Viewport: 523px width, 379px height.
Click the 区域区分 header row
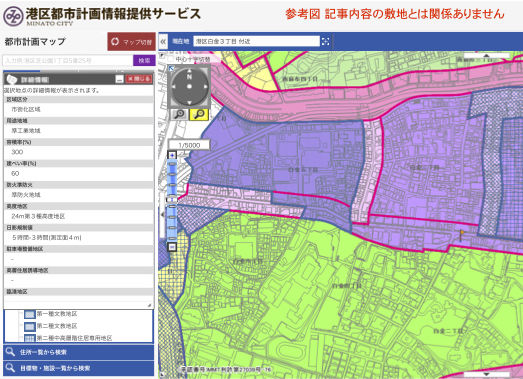tap(79, 99)
